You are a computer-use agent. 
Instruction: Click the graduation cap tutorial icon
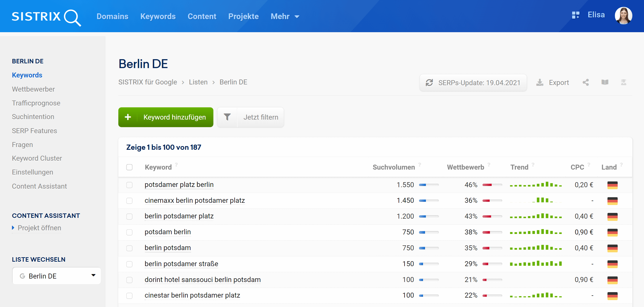[x=623, y=82]
